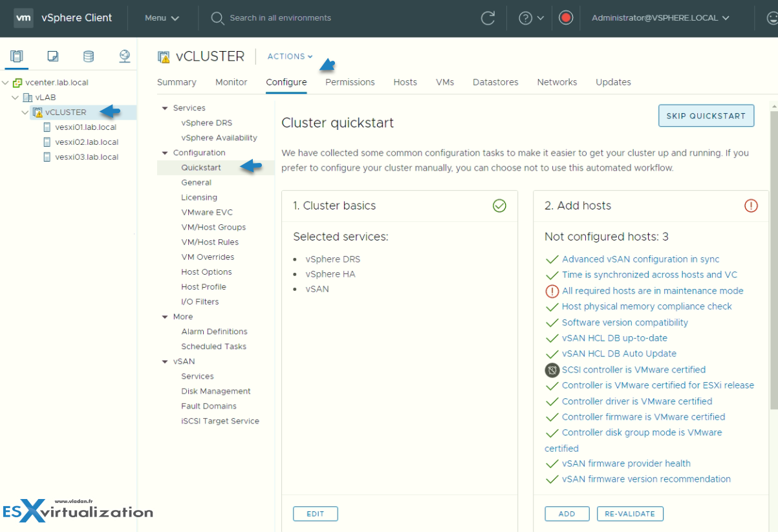The image size is (778, 532).
Task: Click the vesxi03.lab.local host icon
Action: coord(47,157)
